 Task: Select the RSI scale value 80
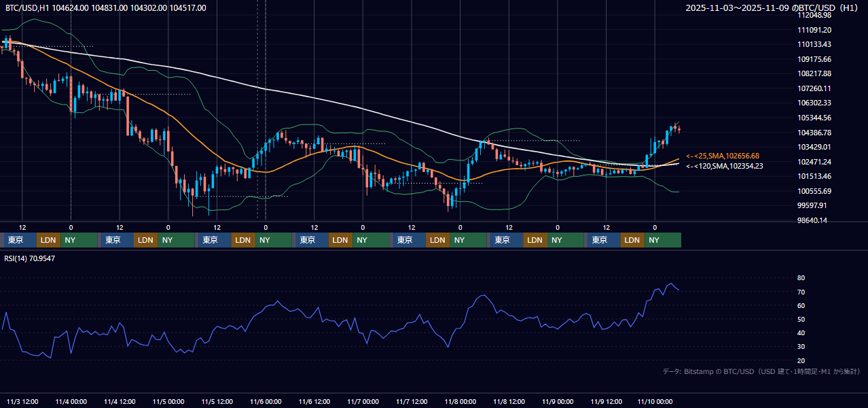click(x=801, y=278)
